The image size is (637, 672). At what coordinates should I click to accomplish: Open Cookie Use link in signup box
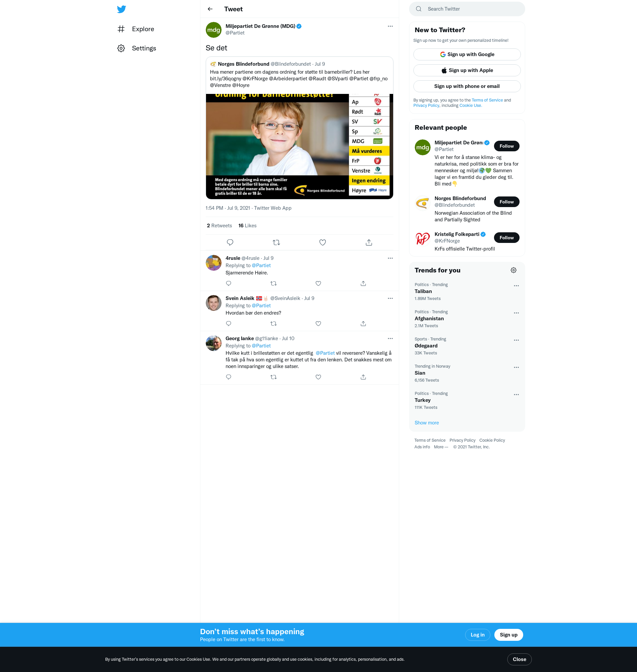(470, 106)
